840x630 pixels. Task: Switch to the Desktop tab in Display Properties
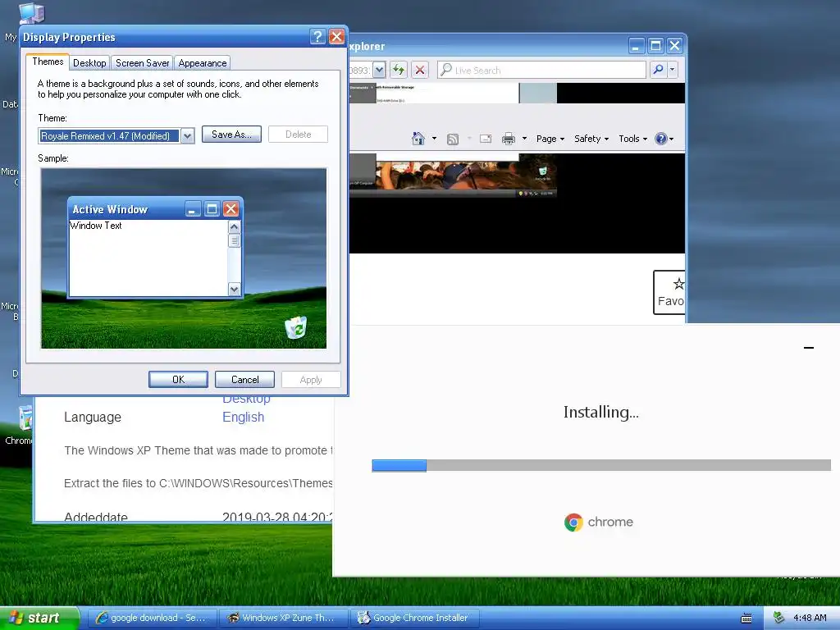tap(89, 62)
